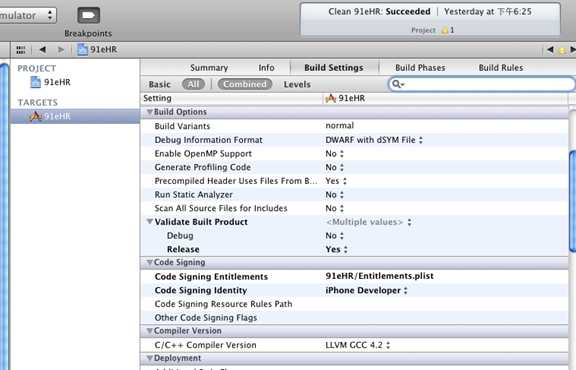Jump to previous issue arrow at right

550,49
